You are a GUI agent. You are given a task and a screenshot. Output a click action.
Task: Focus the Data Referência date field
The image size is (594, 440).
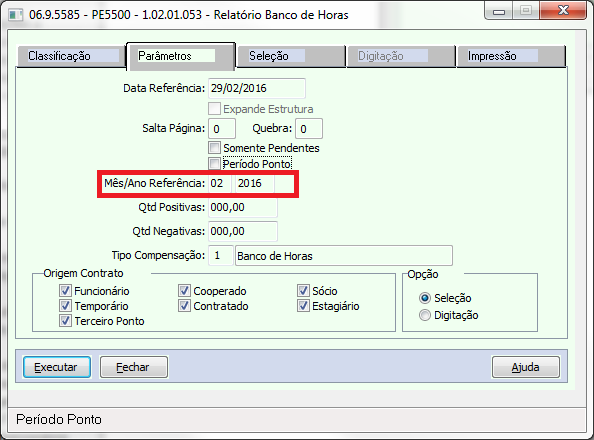[257, 88]
